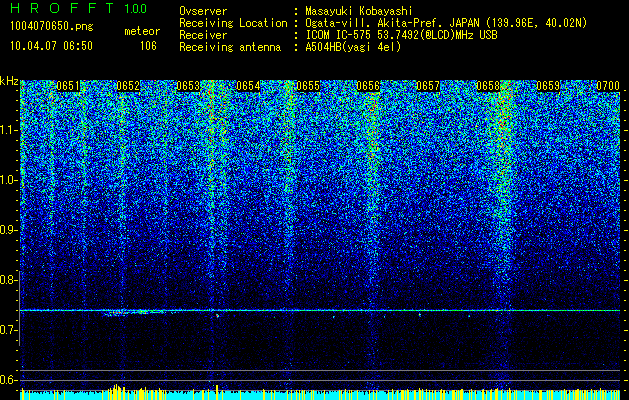The image size is (629, 400).
Task: Click the 0.9 kHz axis label
Action: (8, 230)
